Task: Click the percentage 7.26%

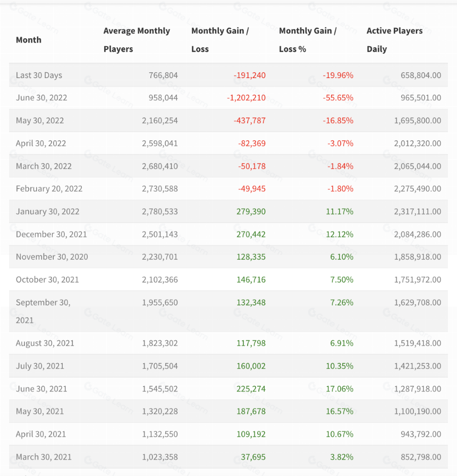Action: (x=342, y=302)
